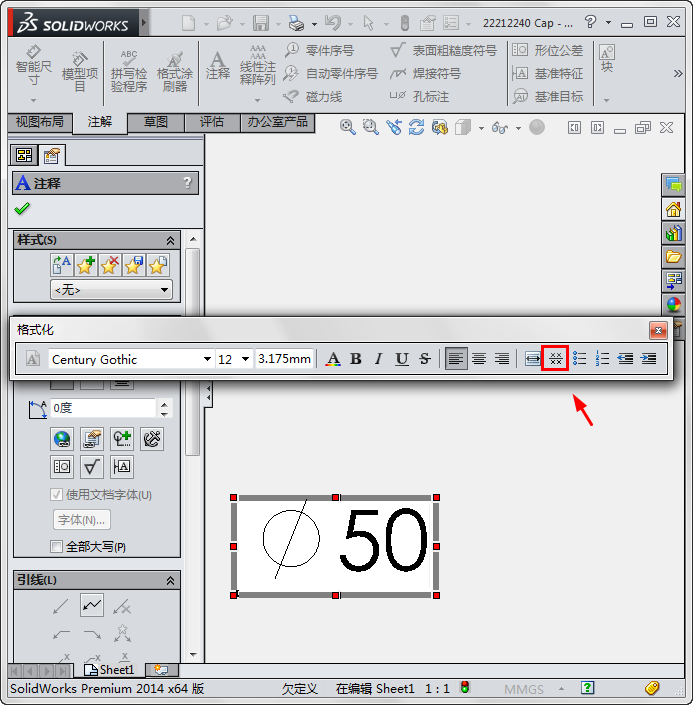This screenshot has width=693, height=705.
Task: Switch to the 注解 tab
Action: (100, 122)
